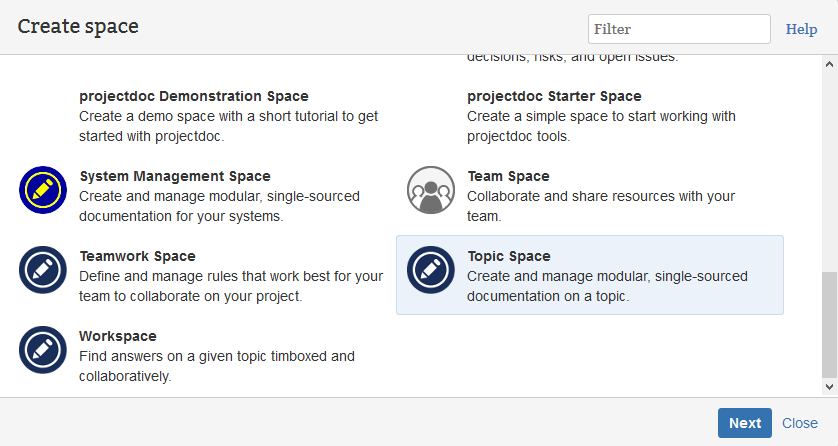Open the Help link
Viewport: 838px width, 446px height.
click(x=801, y=29)
